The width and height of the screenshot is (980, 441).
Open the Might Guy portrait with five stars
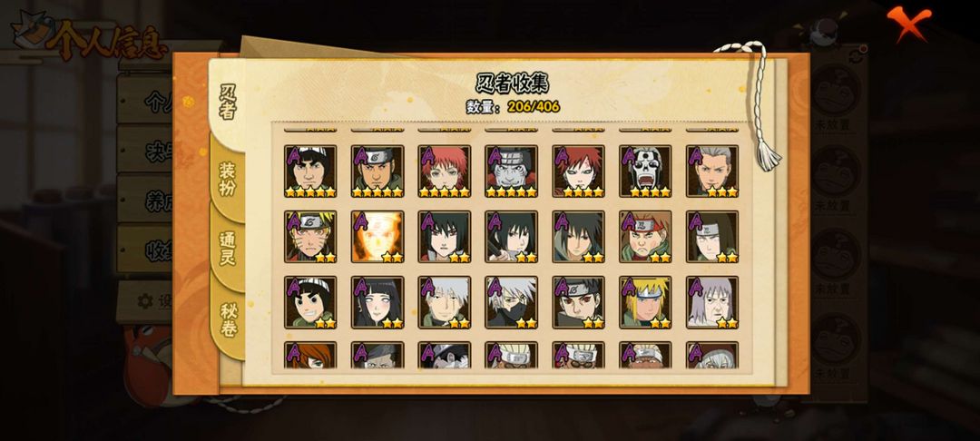pyautogui.click(x=310, y=171)
